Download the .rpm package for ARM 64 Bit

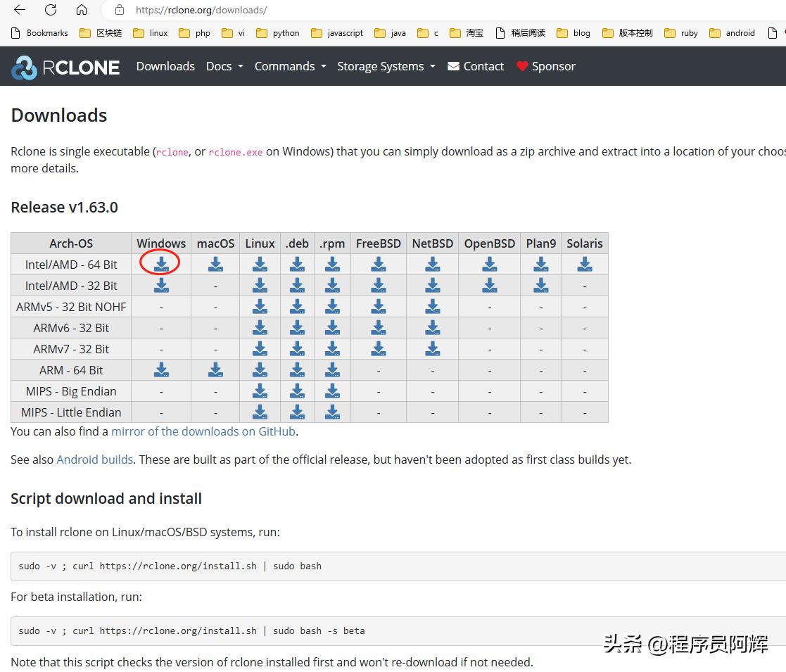331,369
